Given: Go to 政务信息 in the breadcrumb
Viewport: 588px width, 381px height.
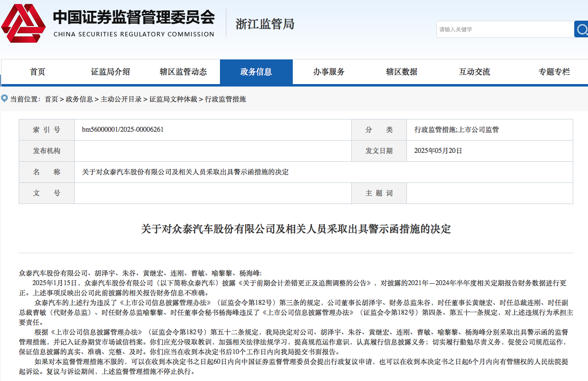Looking at the screenshot, I should [79, 99].
